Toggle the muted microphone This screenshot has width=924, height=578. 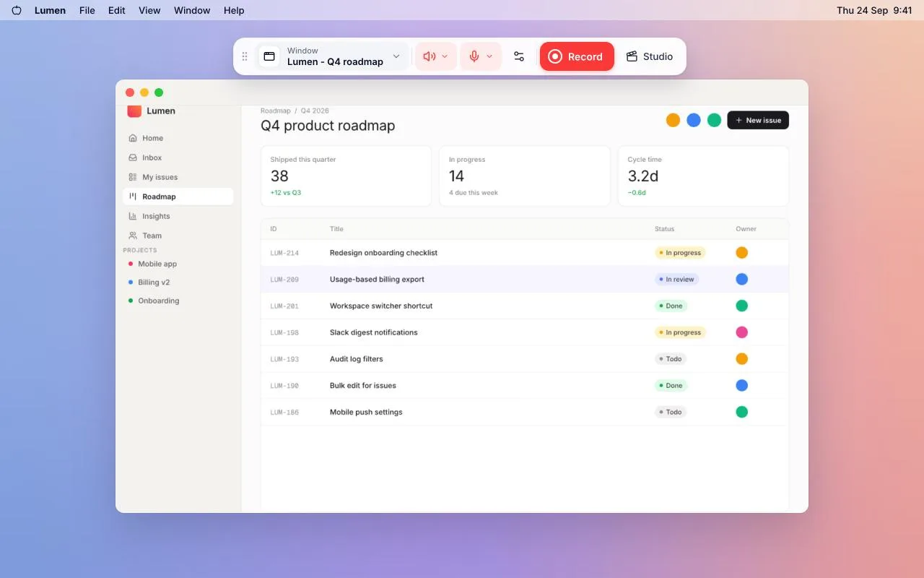[474, 56]
